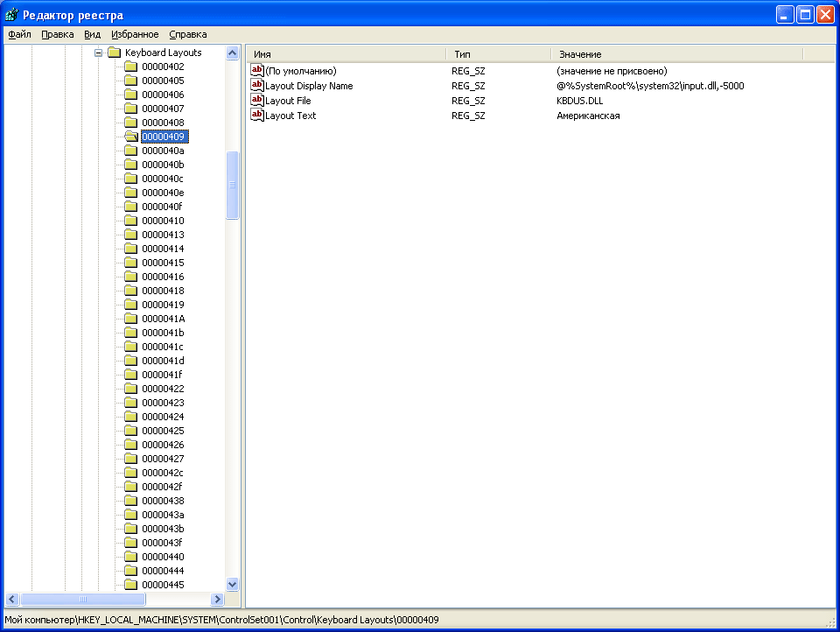The width and height of the screenshot is (840, 632).
Task: Sort values by the Имя column header
Action: click(346, 54)
